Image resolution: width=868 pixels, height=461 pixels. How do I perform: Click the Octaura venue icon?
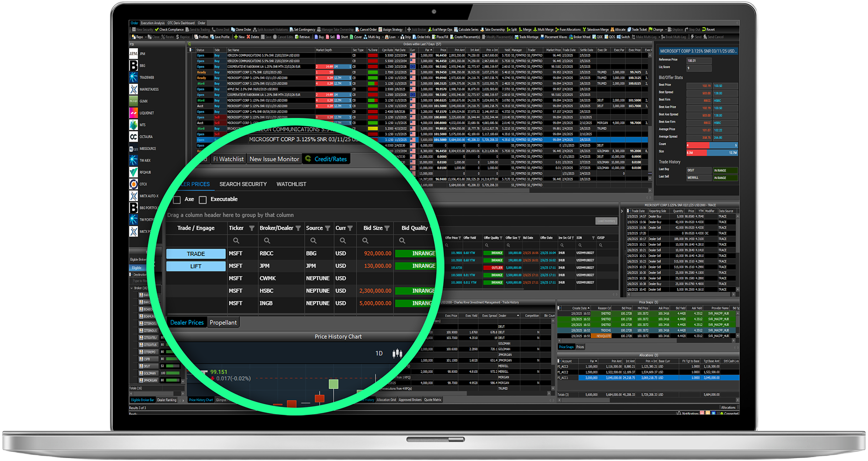coord(134,137)
